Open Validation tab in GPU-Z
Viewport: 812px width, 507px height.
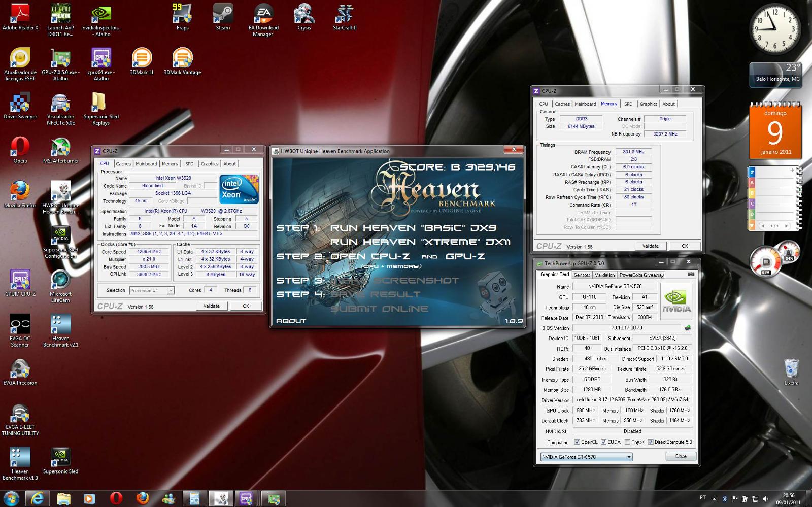pos(604,275)
